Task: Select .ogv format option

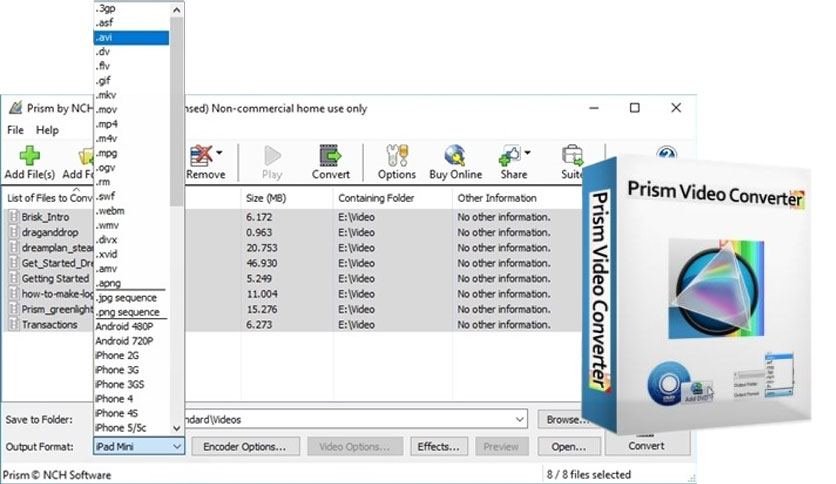Action: pyautogui.click(x=132, y=167)
